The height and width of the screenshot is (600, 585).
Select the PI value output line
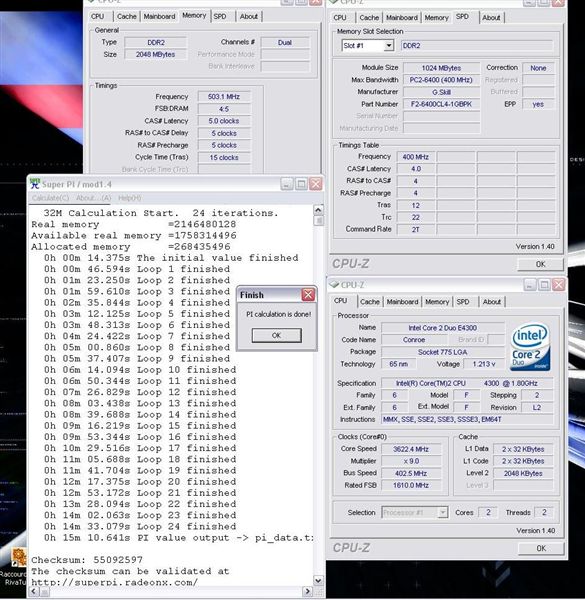[179, 538]
